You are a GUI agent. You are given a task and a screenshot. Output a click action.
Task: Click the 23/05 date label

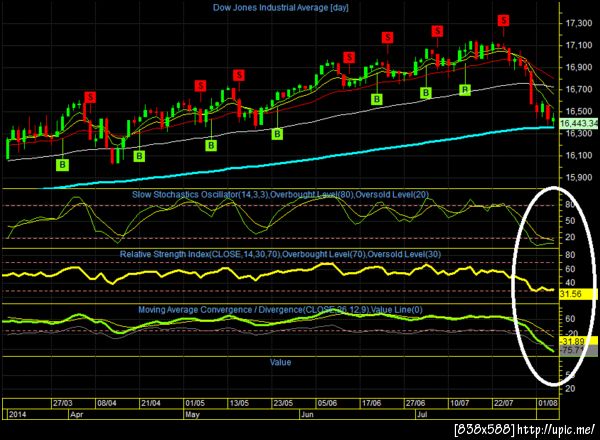pyautogui.click(x=283, y=403)
